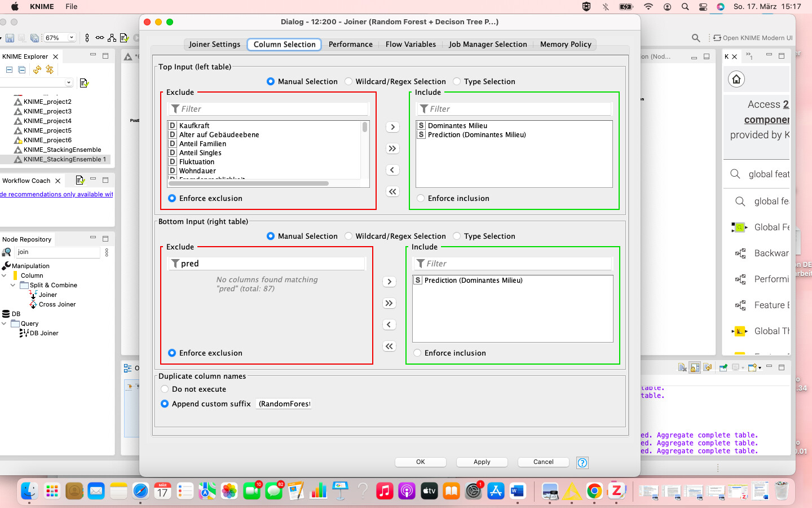Click the OK button
Viewport: 812px width, 508px height.
(x=421, y=462)
